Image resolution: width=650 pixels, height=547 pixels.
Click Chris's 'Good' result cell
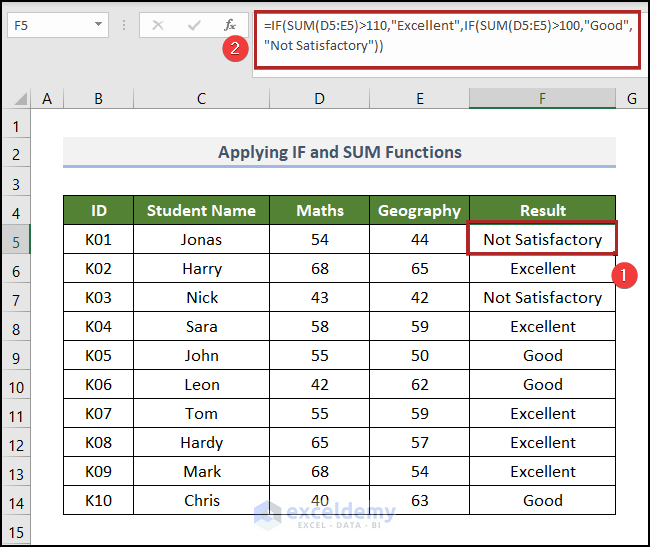(x=542, y=501)
